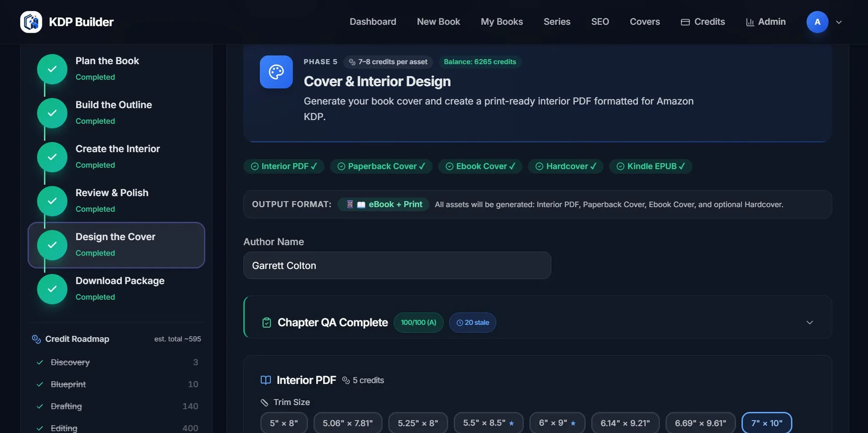Click the Ebook Cover status chip
The height and width of the screenshot is (433, 868).
tap(480, 166)
